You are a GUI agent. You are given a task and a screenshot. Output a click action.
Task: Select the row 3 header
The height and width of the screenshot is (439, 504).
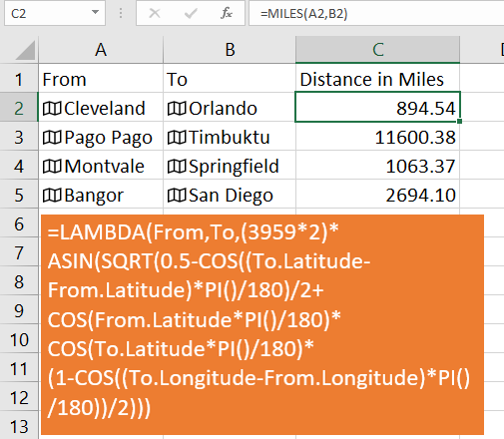[x=19, y=138]
